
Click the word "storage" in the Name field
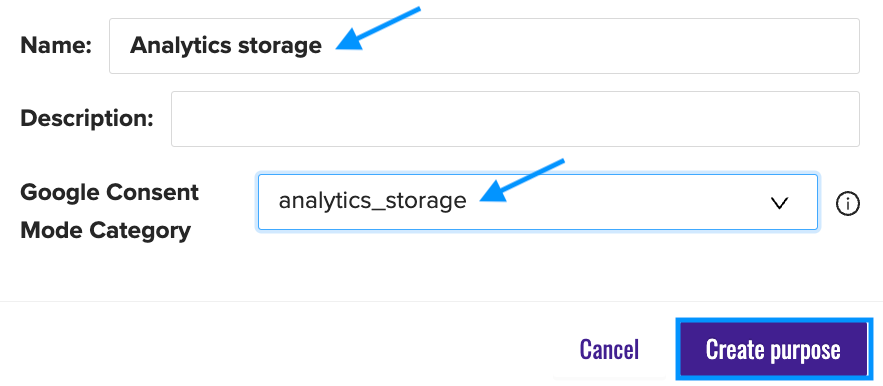click(x=279, y=47)
